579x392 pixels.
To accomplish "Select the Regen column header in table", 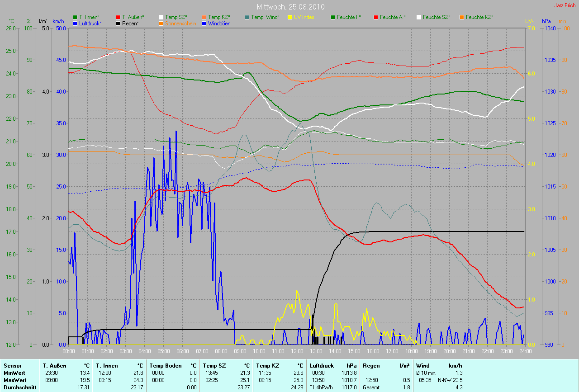I will [x=370, y=365].
